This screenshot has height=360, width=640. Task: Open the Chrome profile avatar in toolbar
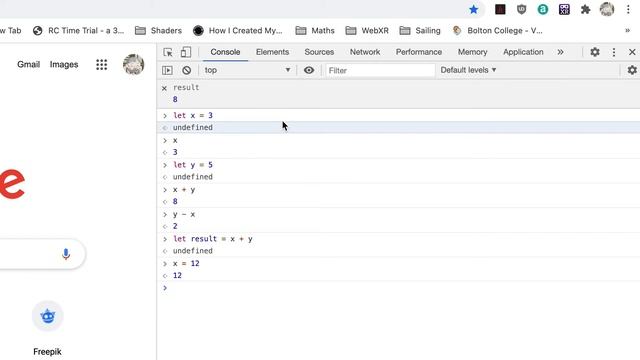click(x=607, y=9)
